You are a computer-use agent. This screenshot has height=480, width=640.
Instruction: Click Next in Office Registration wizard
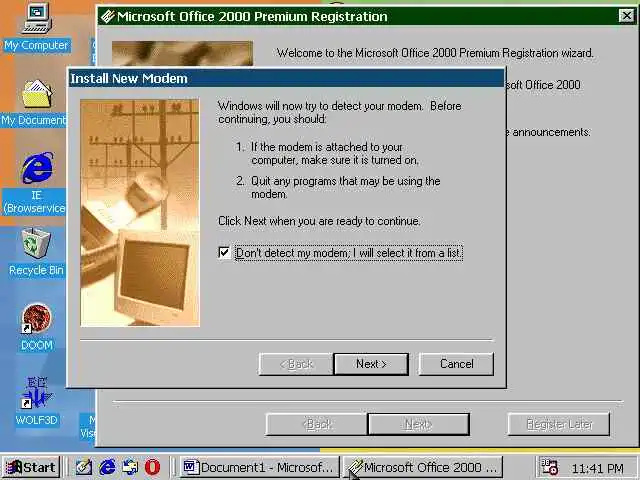pyautogui.click(x=418, y=424)
